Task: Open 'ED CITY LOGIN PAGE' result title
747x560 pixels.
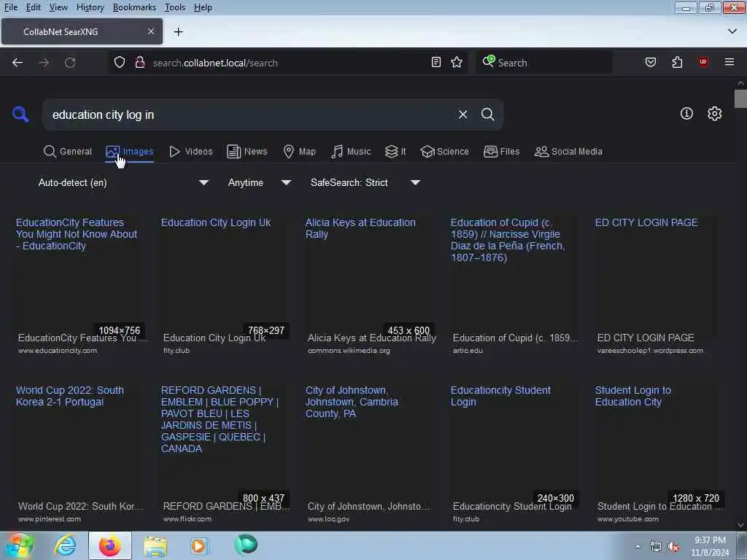Action: click(646, 222)
